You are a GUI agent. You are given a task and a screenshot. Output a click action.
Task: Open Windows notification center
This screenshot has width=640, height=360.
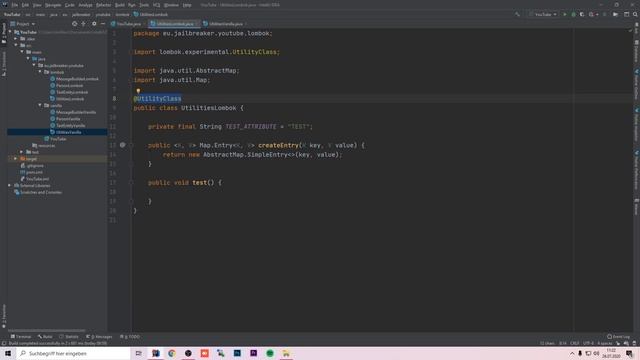(630, 353)
